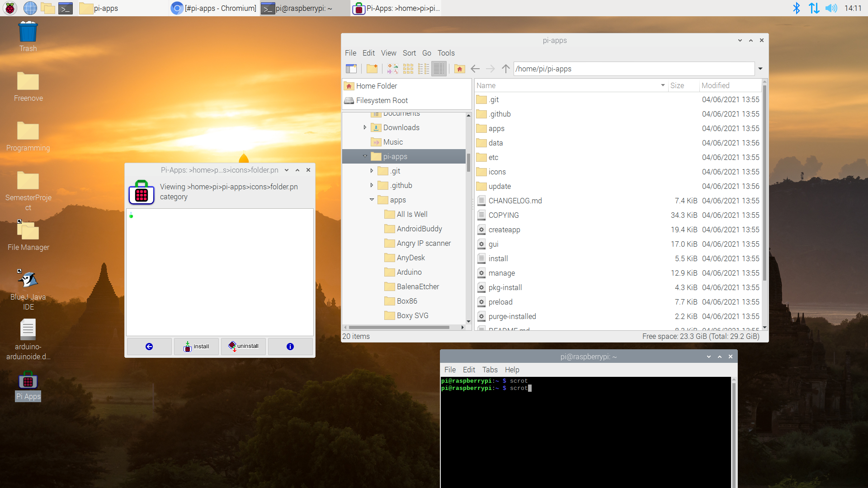868x488 pixels.
Task: Collapse the pi-apps tree node
Action: pos(365,156)
